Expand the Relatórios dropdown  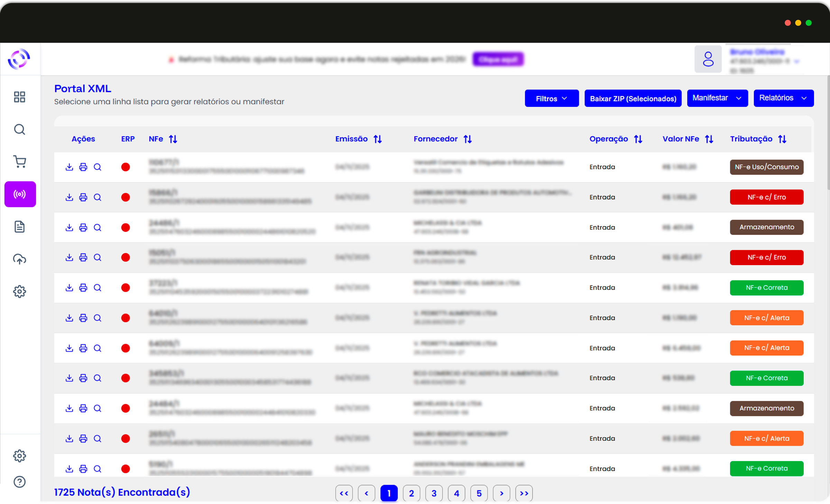(783, 98)
